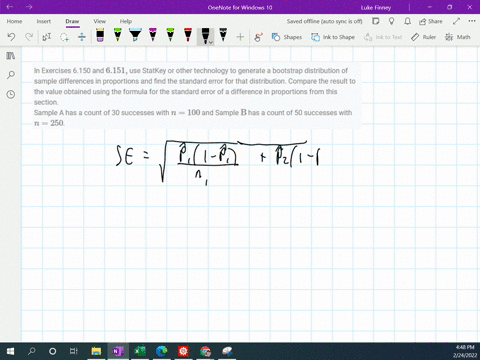Open the sidebar search

(11, 75)
